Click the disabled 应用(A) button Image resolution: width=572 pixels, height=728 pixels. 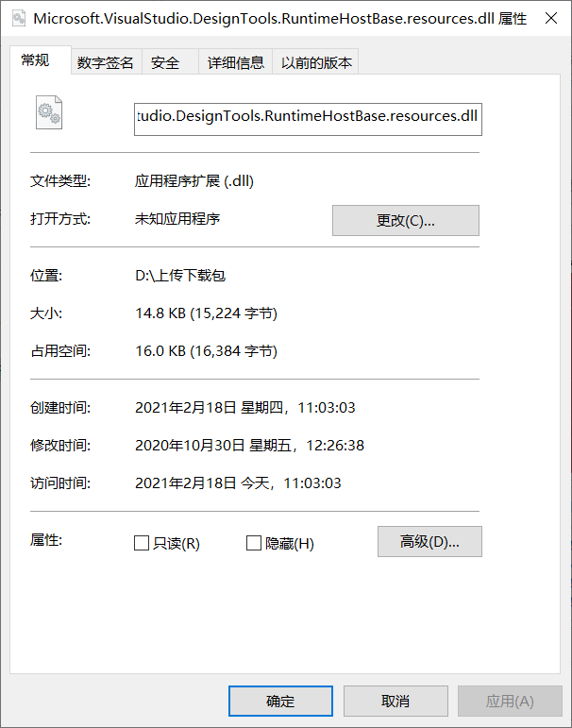[x=510, y=701]
